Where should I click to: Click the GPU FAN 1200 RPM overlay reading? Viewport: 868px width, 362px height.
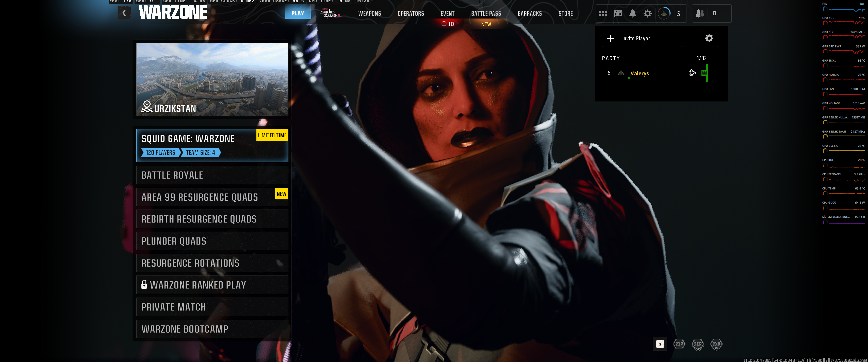click(843, 91)
